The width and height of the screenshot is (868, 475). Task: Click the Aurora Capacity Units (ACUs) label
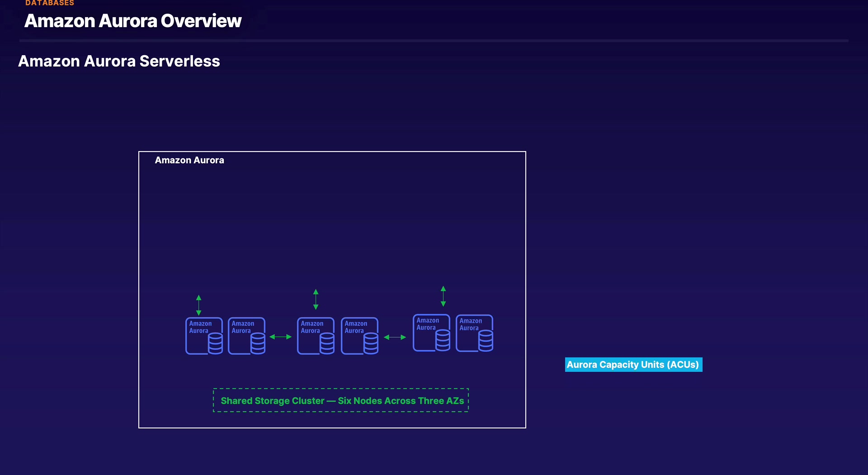pyautogui.click(x=633, y=365)
